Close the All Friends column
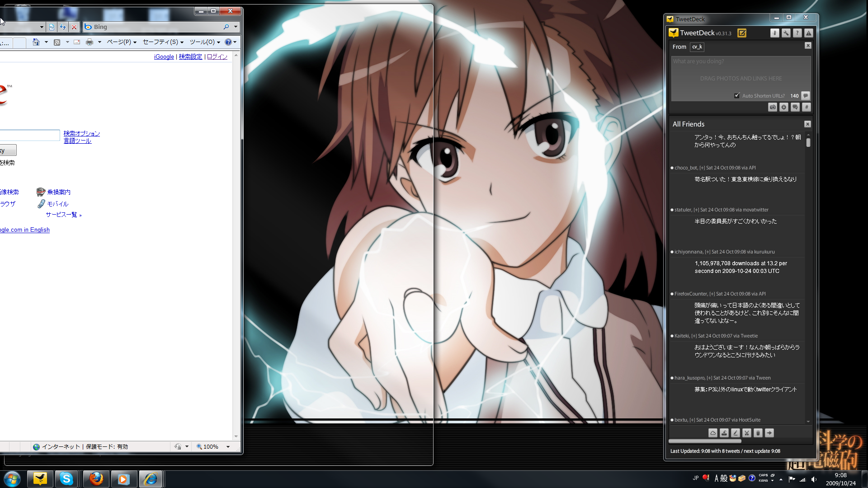Viewport: 868px width, 488px height. tap(808, 124)
